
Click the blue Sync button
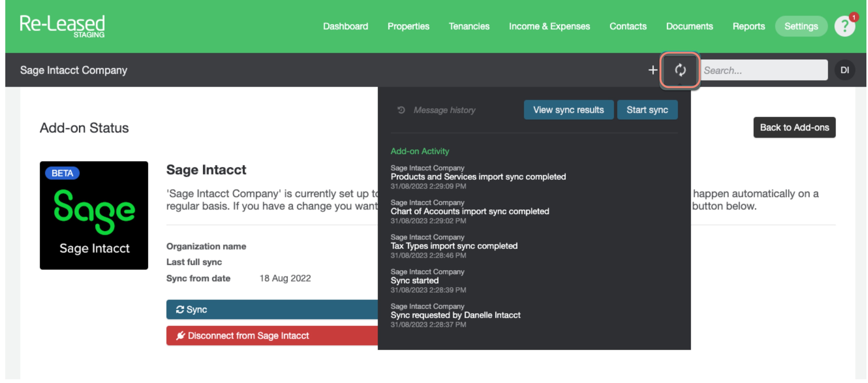pos(272,309)
